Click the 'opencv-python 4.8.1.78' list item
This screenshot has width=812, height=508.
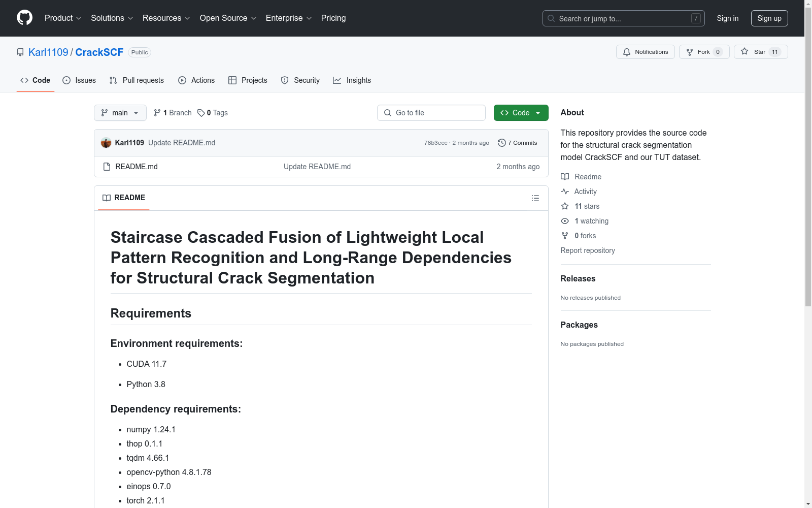[169, 472]
